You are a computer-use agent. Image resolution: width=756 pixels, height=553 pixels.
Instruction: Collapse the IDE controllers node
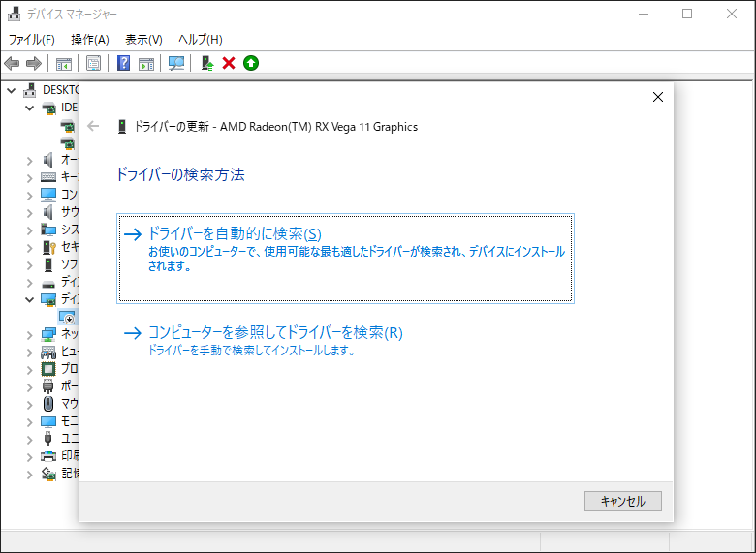point(30,108)
